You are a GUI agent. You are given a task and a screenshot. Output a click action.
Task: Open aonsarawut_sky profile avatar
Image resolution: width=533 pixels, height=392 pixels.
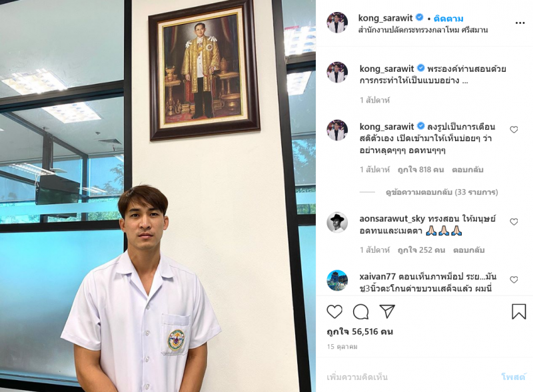pos(337,222)
